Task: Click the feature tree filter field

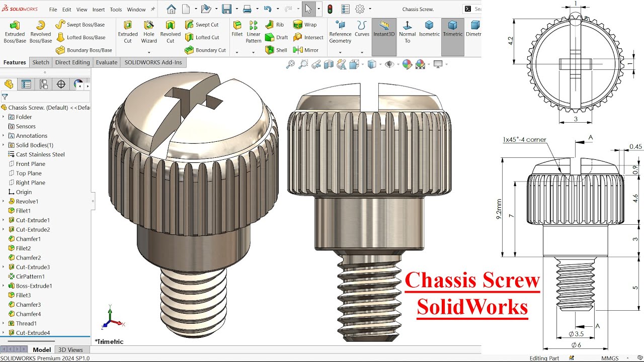Action: (45, 97)
